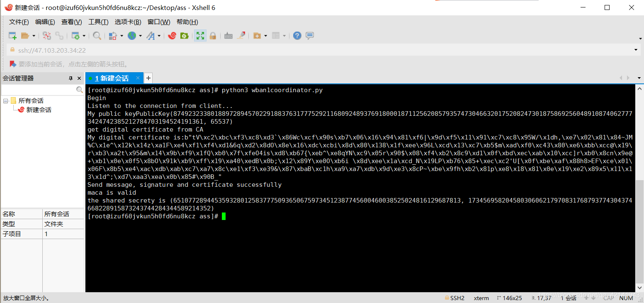Click the color scheme icon
The height and width of the screenshot is (303, 644).
[113, 36]
